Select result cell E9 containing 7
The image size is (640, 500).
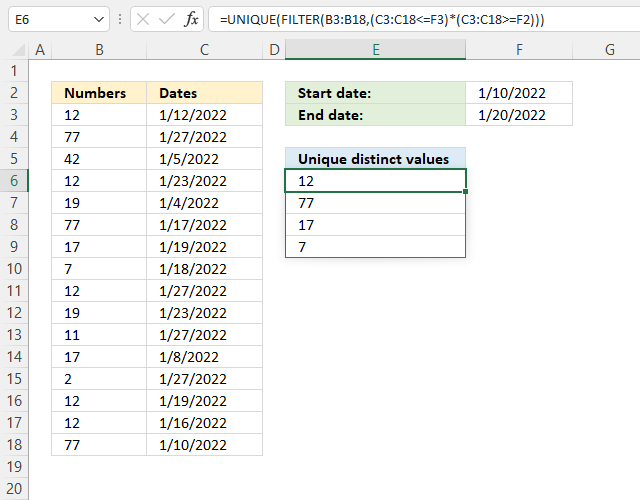click(x=376, y=247)
